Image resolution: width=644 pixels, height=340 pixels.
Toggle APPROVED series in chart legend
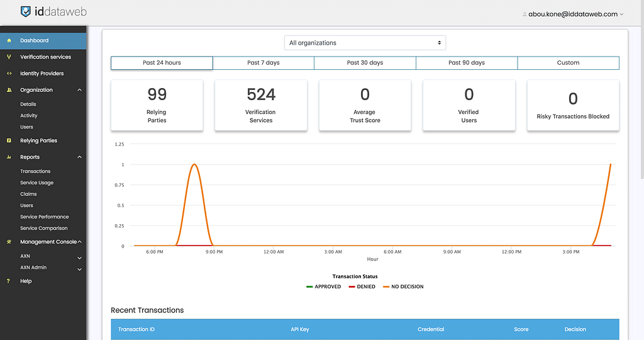(323, 286)
